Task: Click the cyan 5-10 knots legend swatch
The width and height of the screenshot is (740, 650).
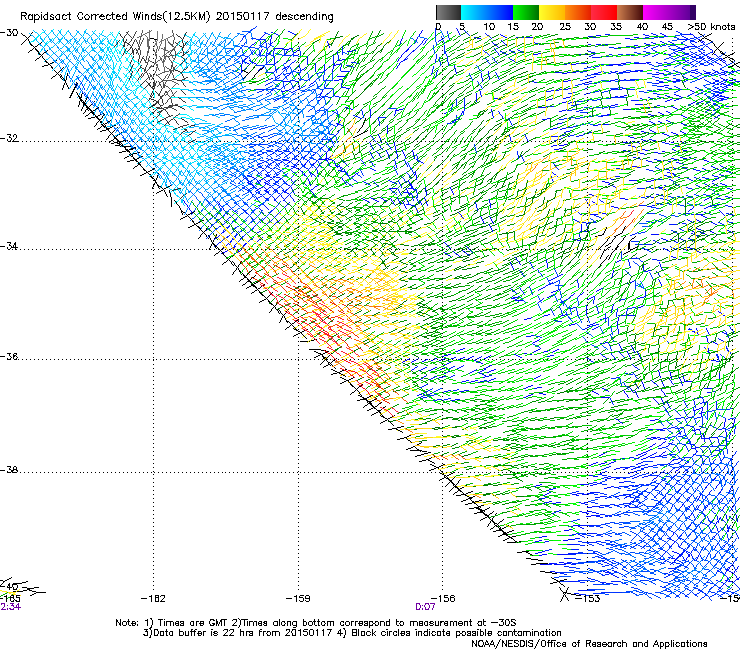Action: pos(474,12)
